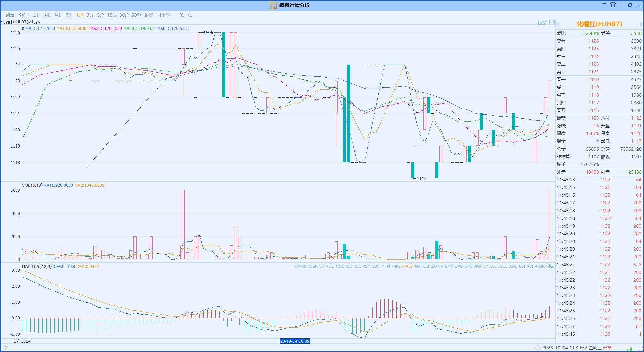Switch indicator to ARBR

[x=540, y=266]
